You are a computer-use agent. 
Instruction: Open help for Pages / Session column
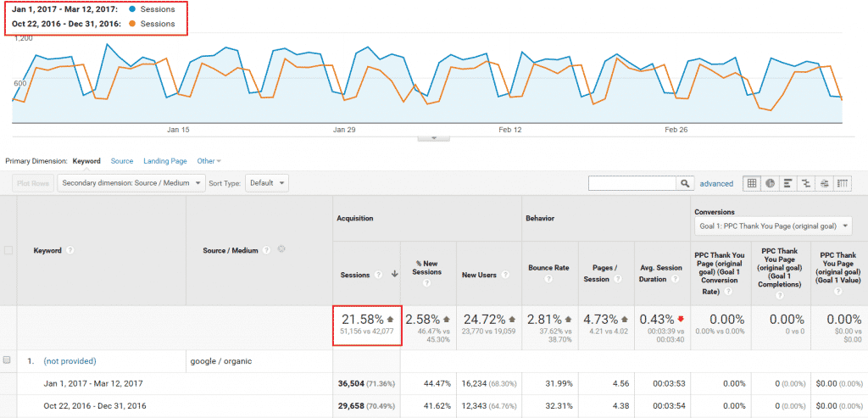[617, 279]
